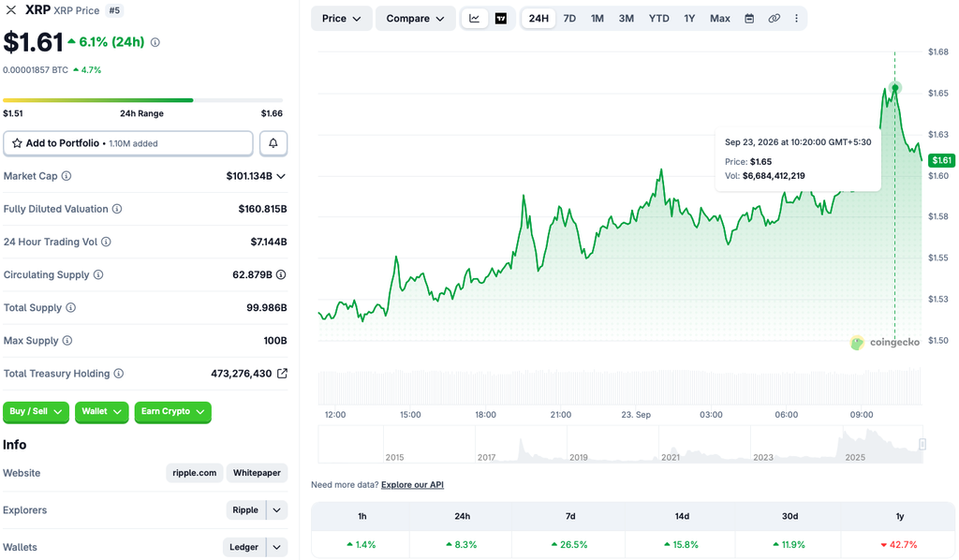Open the Ledger wallet button
Screen dimensions: 959x560
[243, 547]
